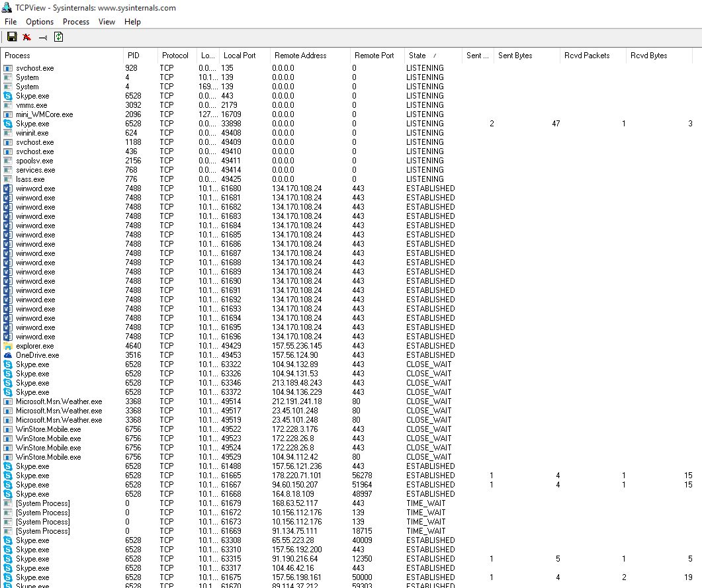Image resolution: width=702 pixels, height=588 pixels.
Task: Click the Skype icon on port 443 listening row
Action: coord(8,96)
